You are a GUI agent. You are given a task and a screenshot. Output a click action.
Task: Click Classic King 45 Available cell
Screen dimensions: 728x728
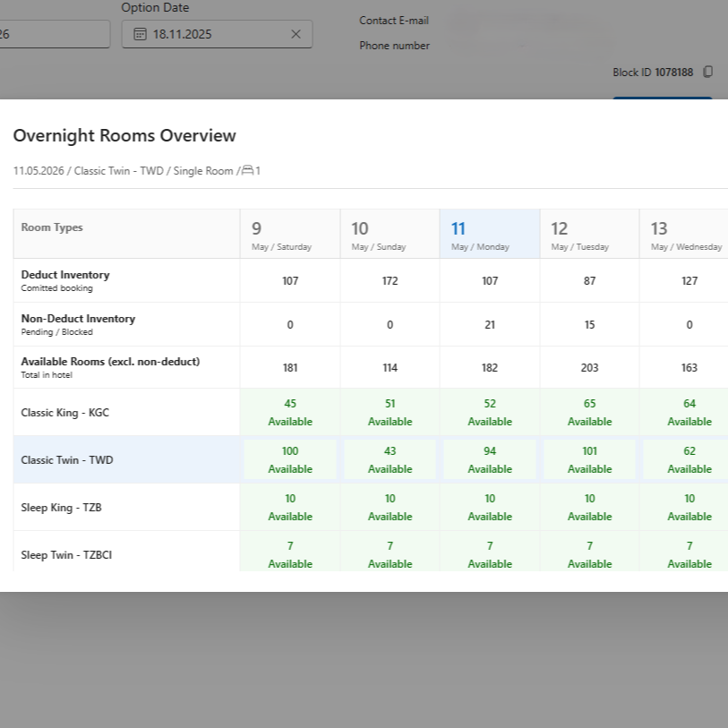290,412
